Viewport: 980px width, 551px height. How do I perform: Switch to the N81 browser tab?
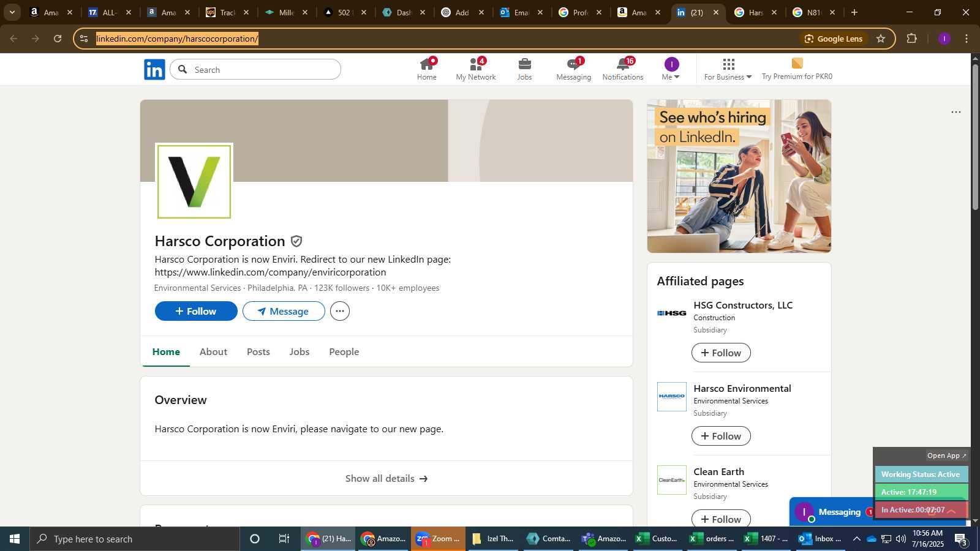(x=813, y=12)
